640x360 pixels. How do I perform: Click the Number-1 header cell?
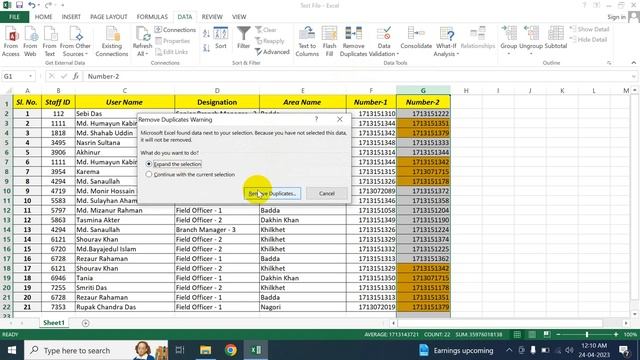(x=371, y=102)
